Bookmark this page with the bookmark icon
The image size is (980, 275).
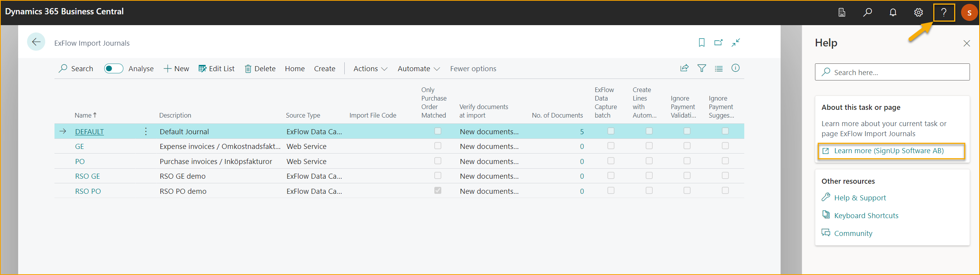point(702,43)
